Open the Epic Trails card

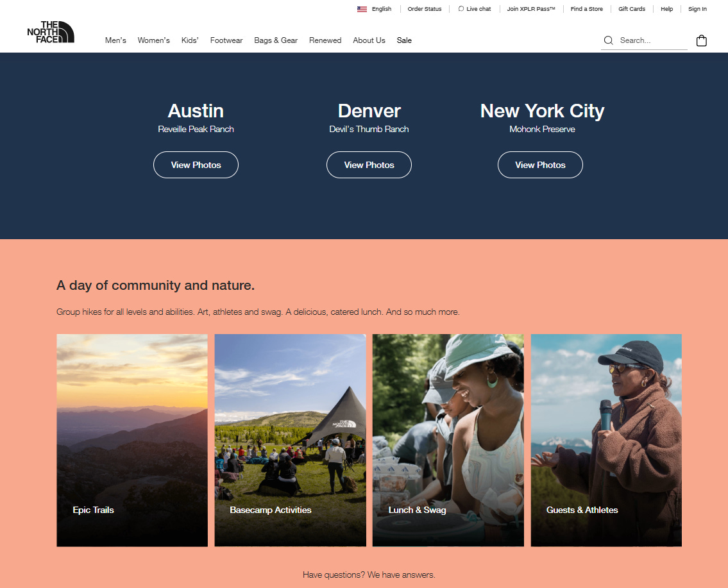click(132, 440)
